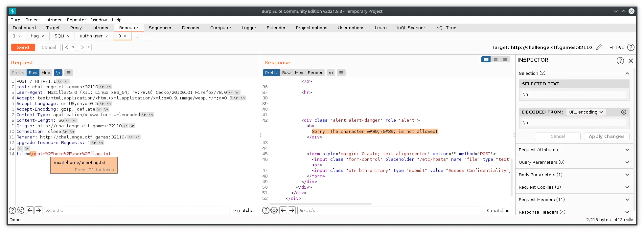Open request search settings gear

click(21, 210)
